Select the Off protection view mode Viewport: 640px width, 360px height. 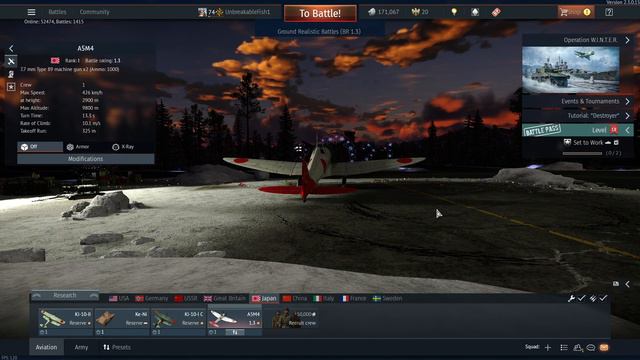[x=40, y=147]
